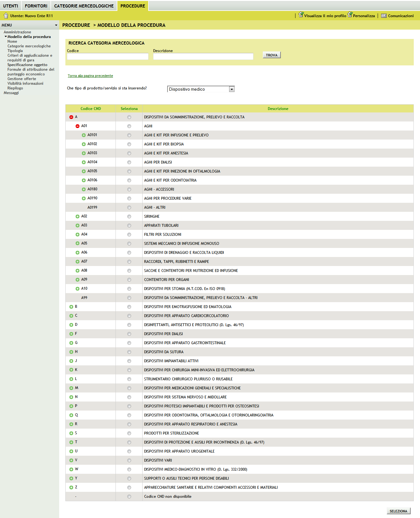Click the user icon beside Utente
The image size is (420, 518).
[6, 16]
